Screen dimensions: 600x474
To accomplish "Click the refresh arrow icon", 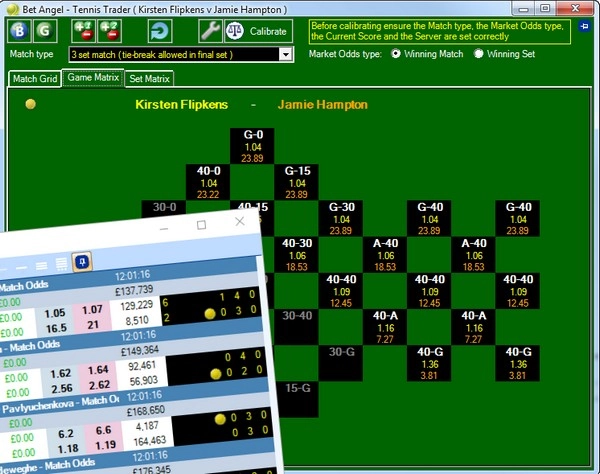I will click(160, 31).
